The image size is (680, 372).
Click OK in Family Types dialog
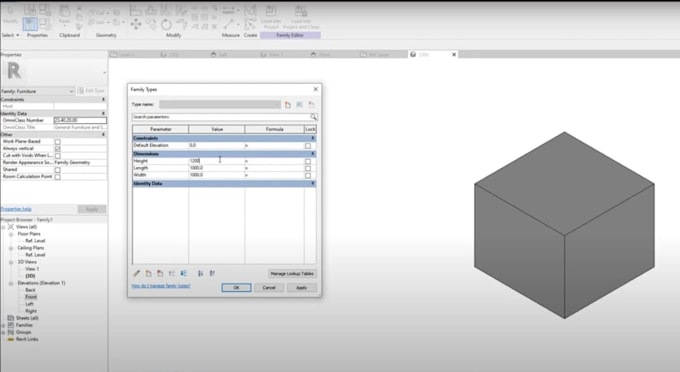[236, 287]
